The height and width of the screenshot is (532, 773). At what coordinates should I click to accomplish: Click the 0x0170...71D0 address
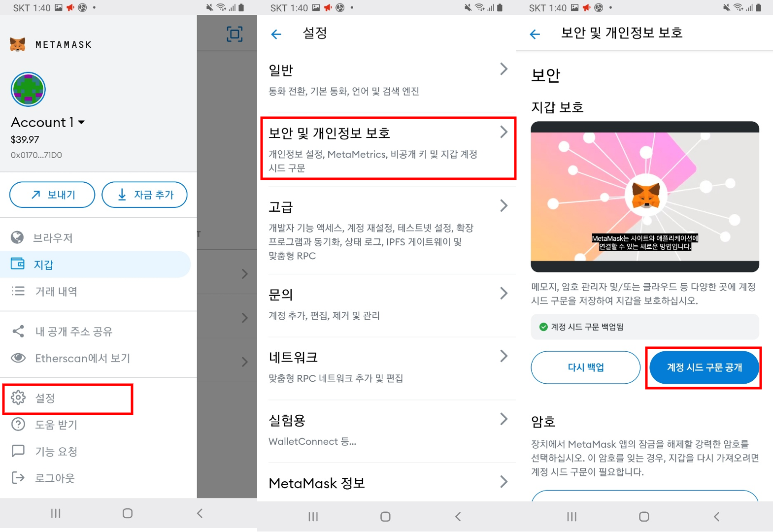click(x=36, y=155)
